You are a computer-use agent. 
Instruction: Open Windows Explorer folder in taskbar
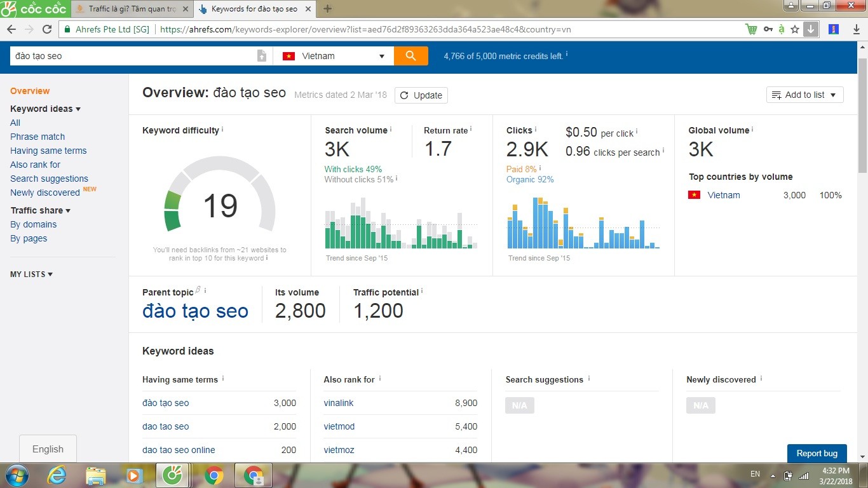tap(96, 475)
